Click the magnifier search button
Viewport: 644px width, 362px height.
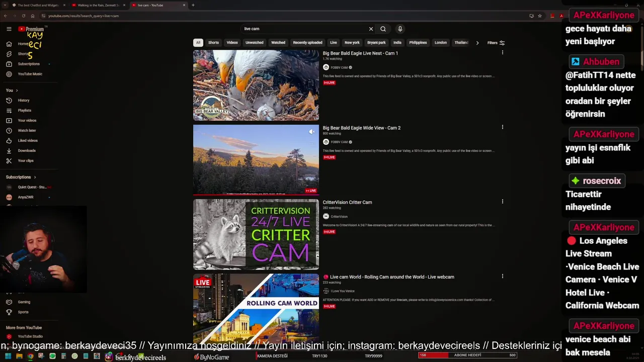click(x=383, y=29)
